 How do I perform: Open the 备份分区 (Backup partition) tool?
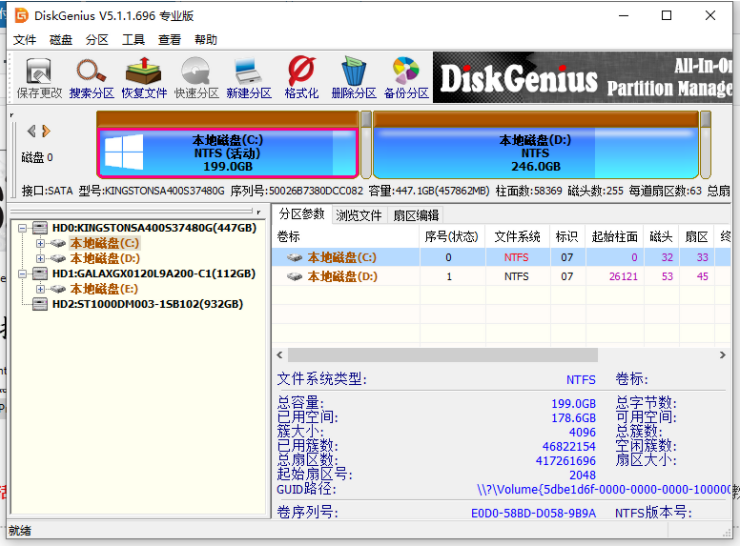pyautogui.click(x=406, y=78)
